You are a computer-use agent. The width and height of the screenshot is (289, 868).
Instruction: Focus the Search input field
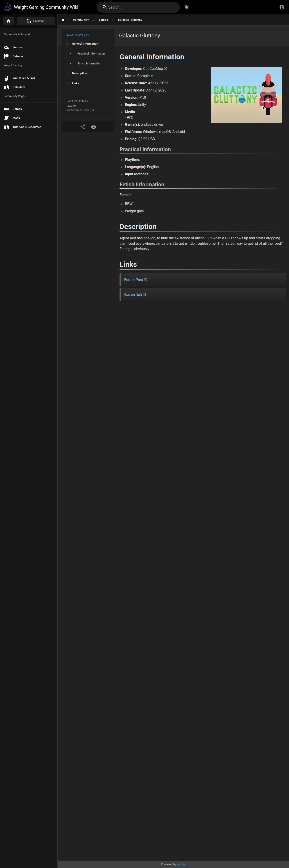click(138, 7)
